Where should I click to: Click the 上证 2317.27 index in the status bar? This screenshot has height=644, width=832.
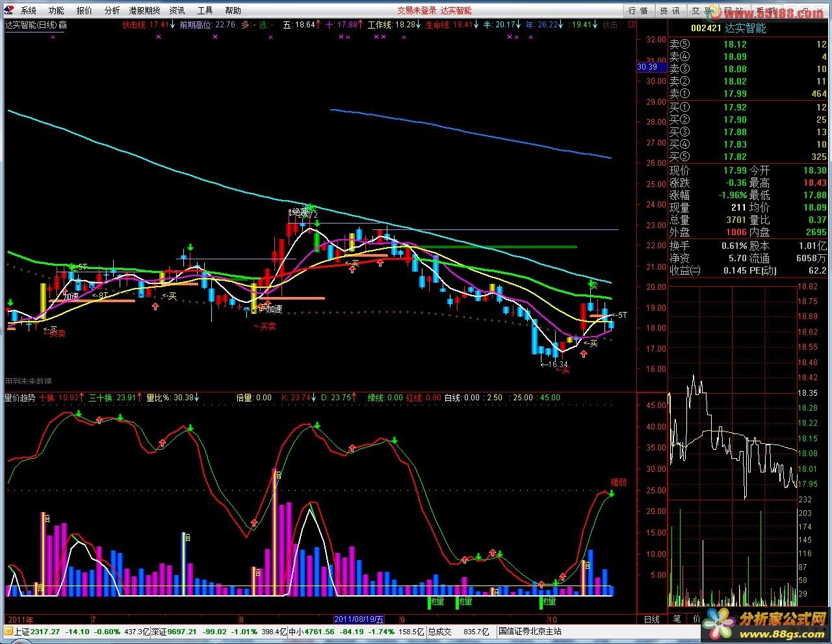(38, 631)
